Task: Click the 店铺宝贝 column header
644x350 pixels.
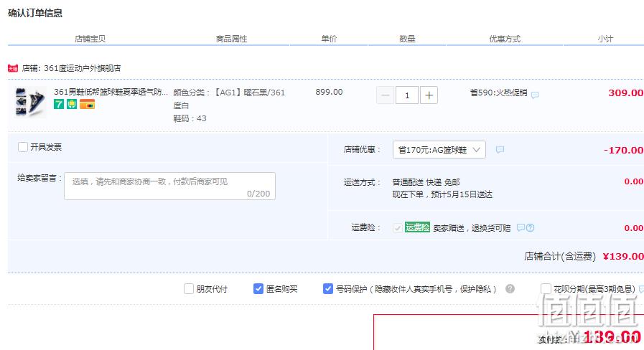Action: [x=90, y=39]
